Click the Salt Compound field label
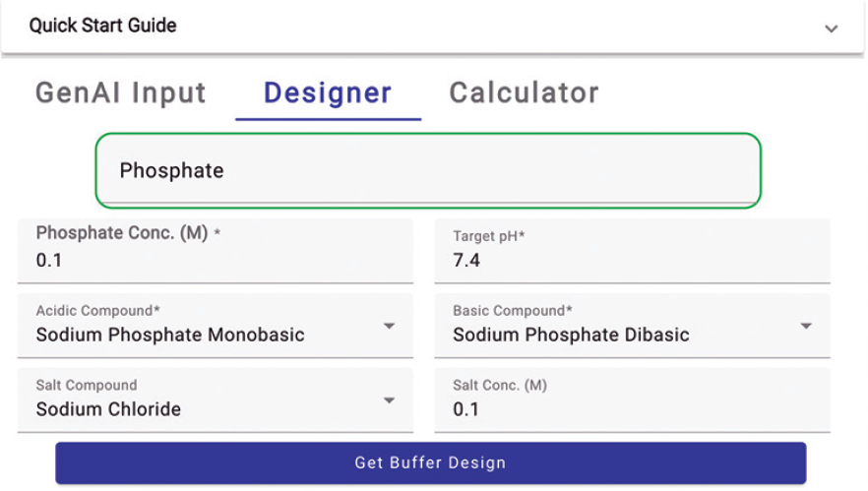 pyautogui.click(x=87, y=386)
